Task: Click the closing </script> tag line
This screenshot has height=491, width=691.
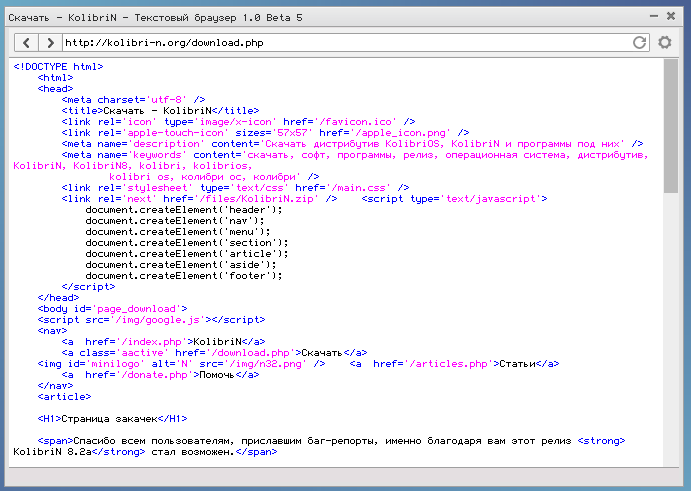Action: [88, 287]
